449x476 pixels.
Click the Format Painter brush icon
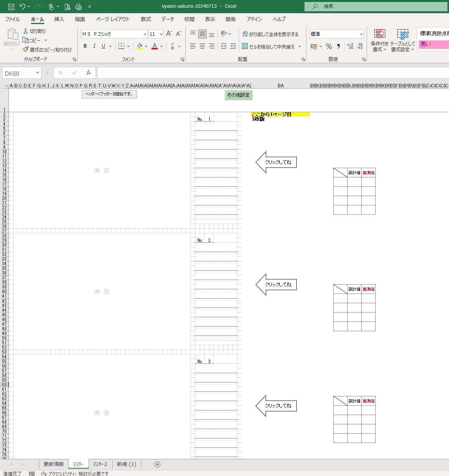pyautogui.click(x=26, y=50)
